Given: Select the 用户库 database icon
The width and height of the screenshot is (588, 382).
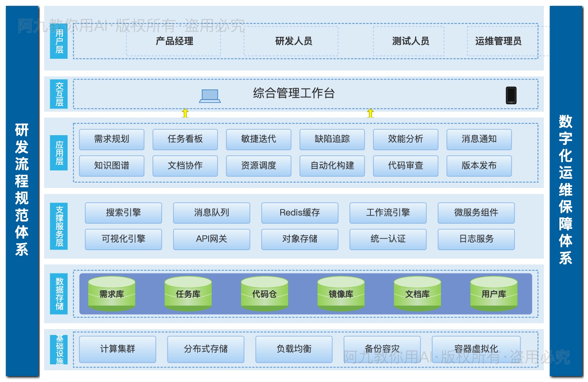Looking at the screenshot, I should (x=494, y=294).
